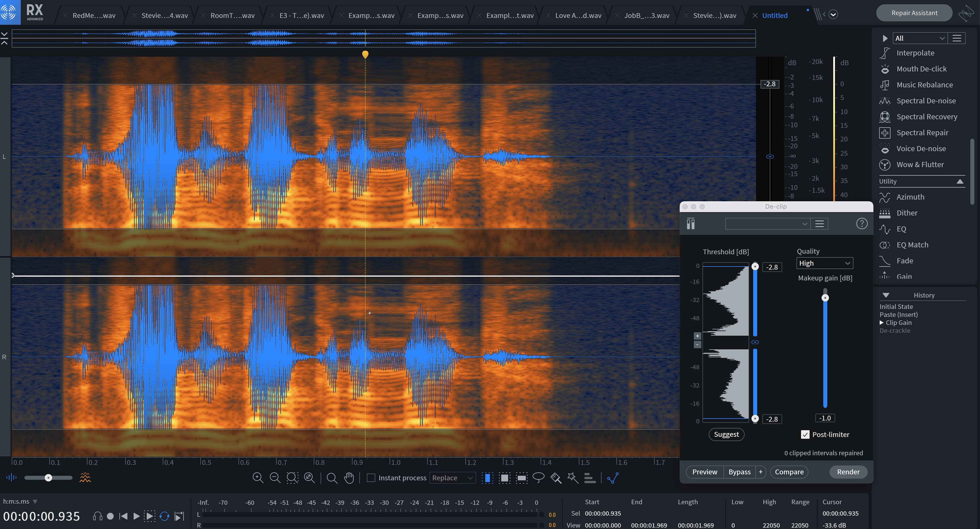Viewport: 980px width, 529px height.
Task: Click the Repair Assistant button
Action: 914,13
